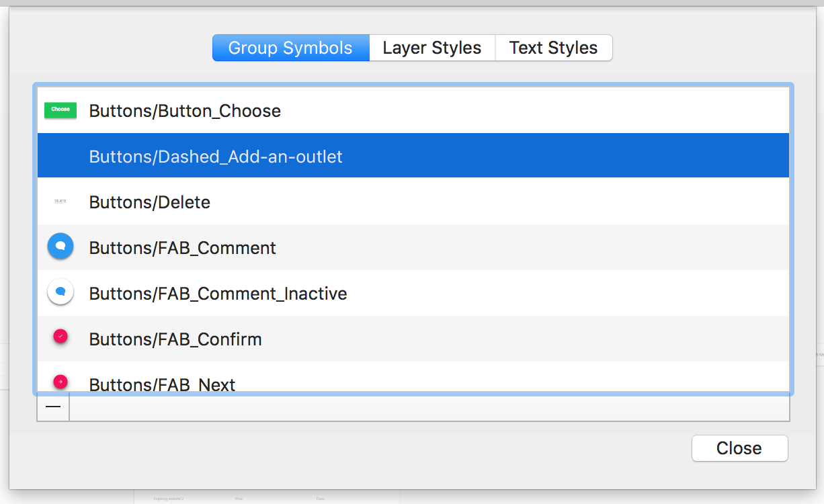
Task: Click the red FAB_Next arrow icon
Action: (60, 382)
